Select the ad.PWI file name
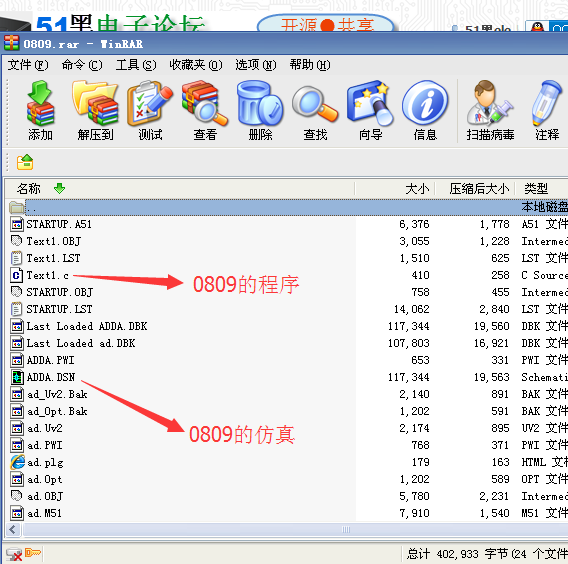Screen dimensions: 568x564 click(x=45, y=445)
